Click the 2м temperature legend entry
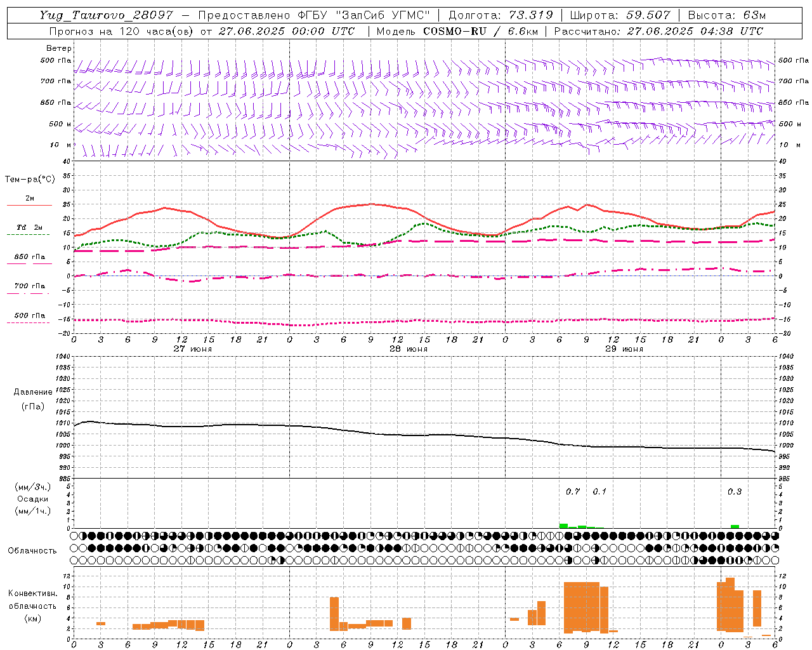 [30, 201]
